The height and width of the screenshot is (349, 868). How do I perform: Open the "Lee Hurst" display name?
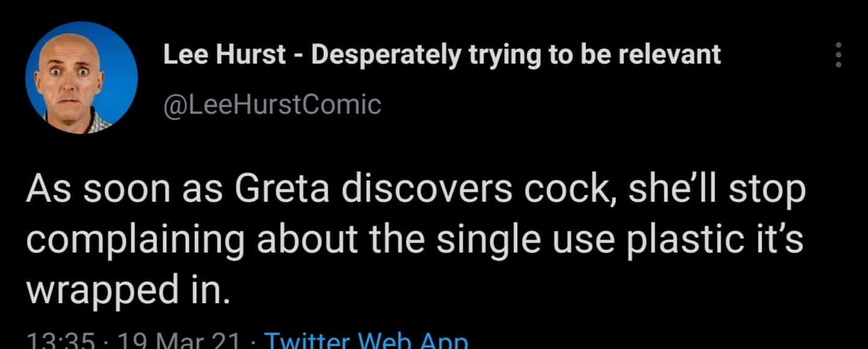click(x=224, y=56)
